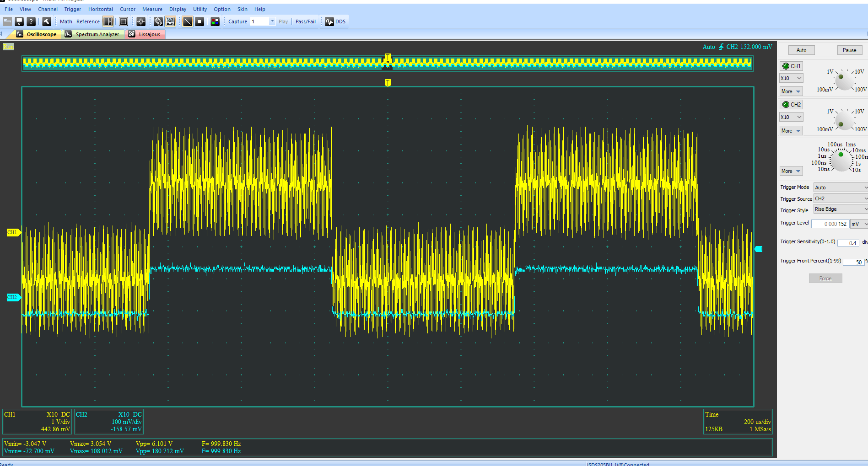Click the cyan trigger level marker at right edge
The image size is (868, 466).
[x=759, y=249]
